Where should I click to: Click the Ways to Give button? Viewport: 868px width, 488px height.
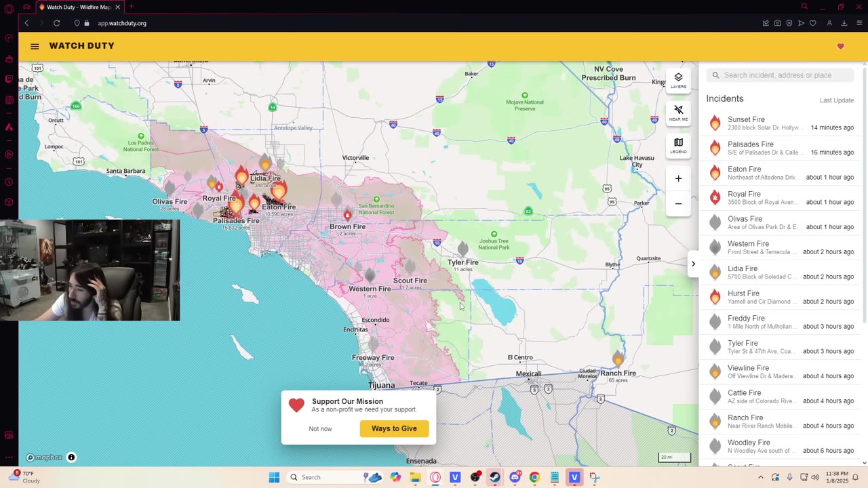coord(394,428)
